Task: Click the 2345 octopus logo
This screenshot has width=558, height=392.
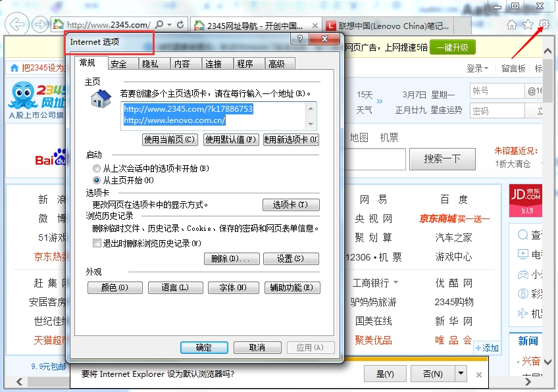Action: 24,95
